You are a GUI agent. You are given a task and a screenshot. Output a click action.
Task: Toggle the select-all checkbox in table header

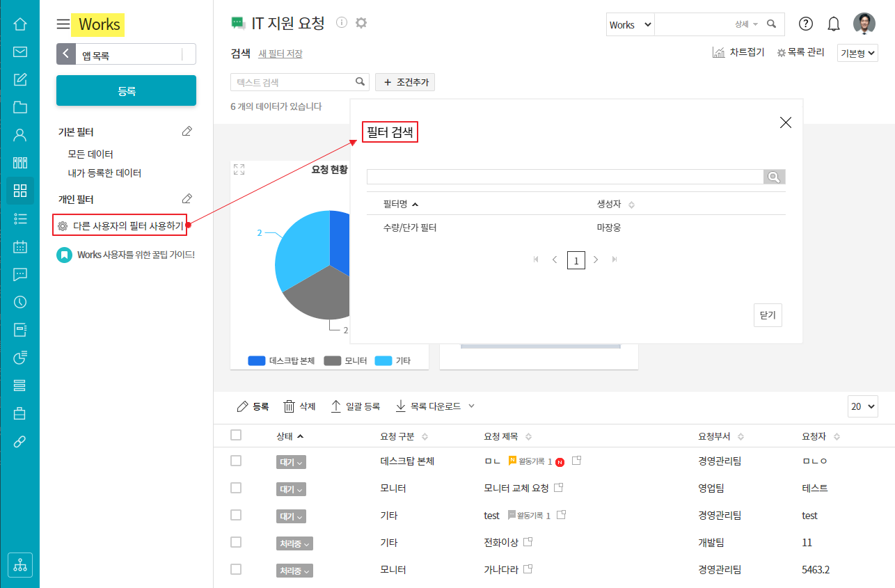(x=236, y=435)
